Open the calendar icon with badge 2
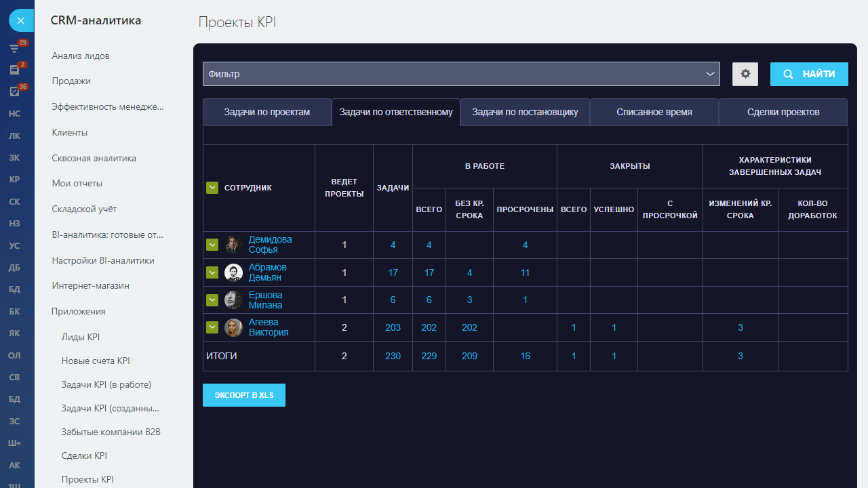Screen dimensions: 868x488 pyautogui.click(x=15, y=69)
